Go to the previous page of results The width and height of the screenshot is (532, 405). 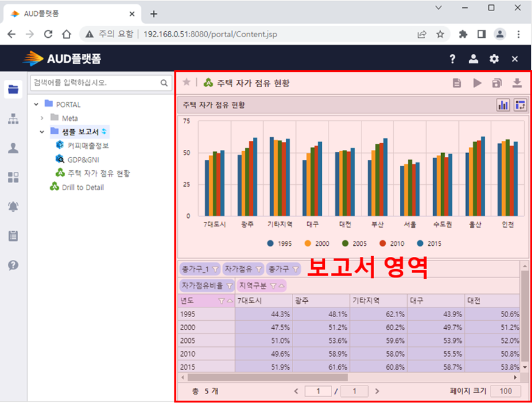[x=296, y=391]
